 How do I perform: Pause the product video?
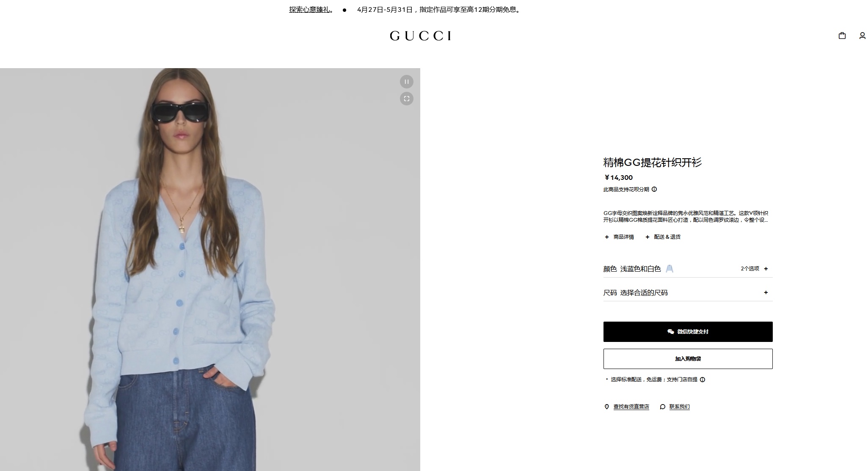pos(406,82)
